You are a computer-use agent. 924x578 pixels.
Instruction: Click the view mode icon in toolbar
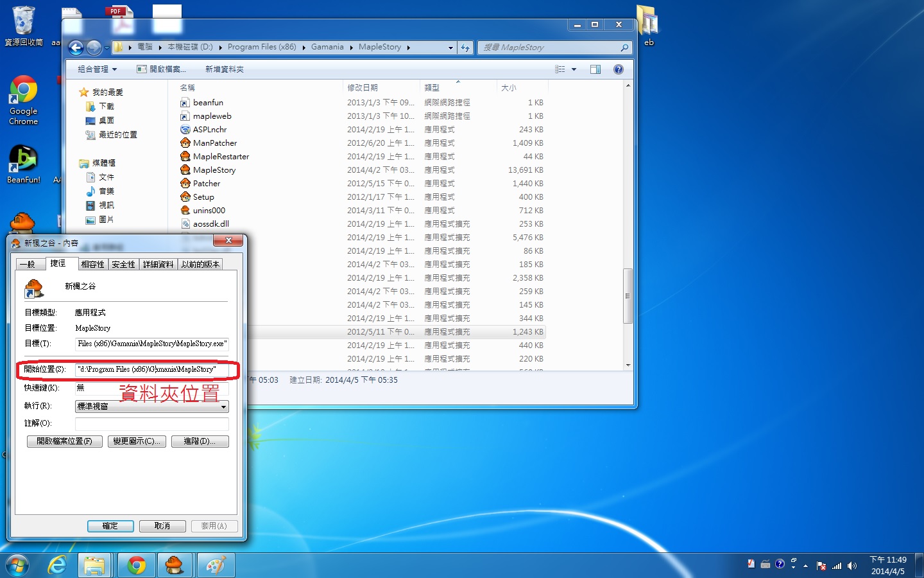(560, 69)
